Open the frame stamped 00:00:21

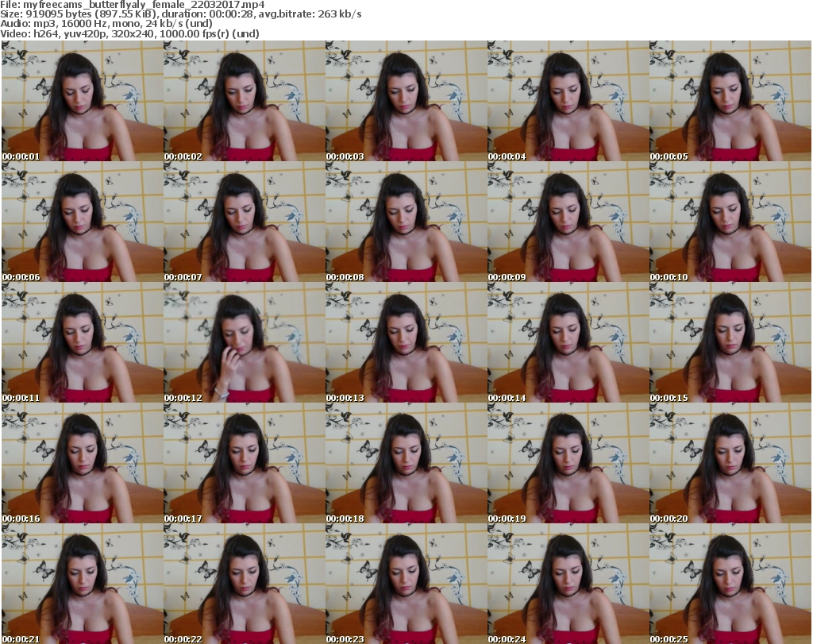click(x=83, y=584)
